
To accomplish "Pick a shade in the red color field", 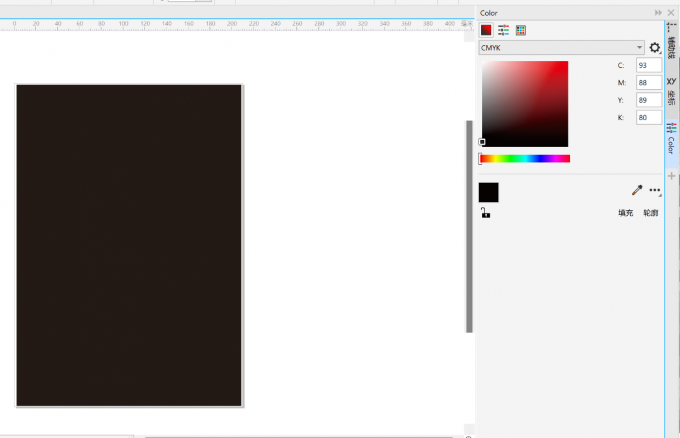I will (x=525, y=104).
